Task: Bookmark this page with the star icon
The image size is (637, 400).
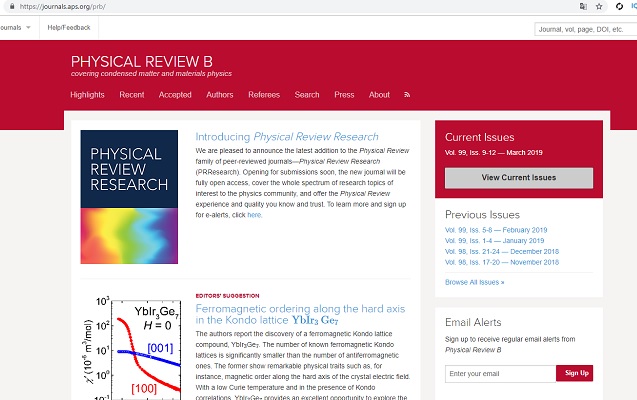Action: click(x=599, y=6)
